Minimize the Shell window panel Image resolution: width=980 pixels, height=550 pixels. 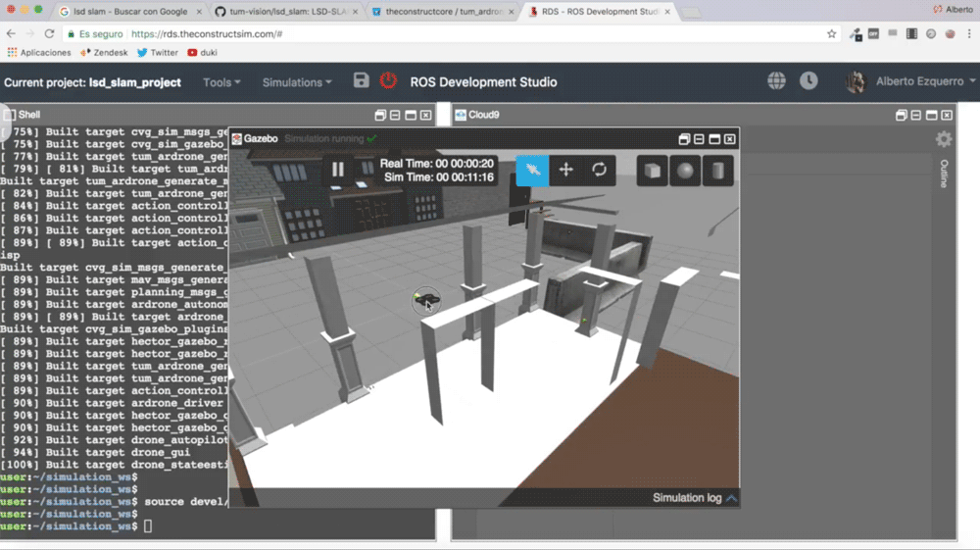point(395,115)
